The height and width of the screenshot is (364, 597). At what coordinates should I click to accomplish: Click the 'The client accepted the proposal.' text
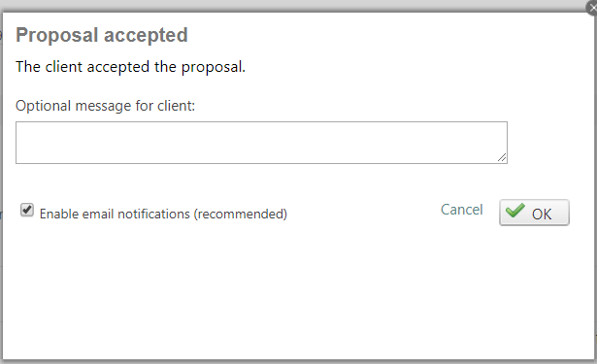[x=131, y=67]
